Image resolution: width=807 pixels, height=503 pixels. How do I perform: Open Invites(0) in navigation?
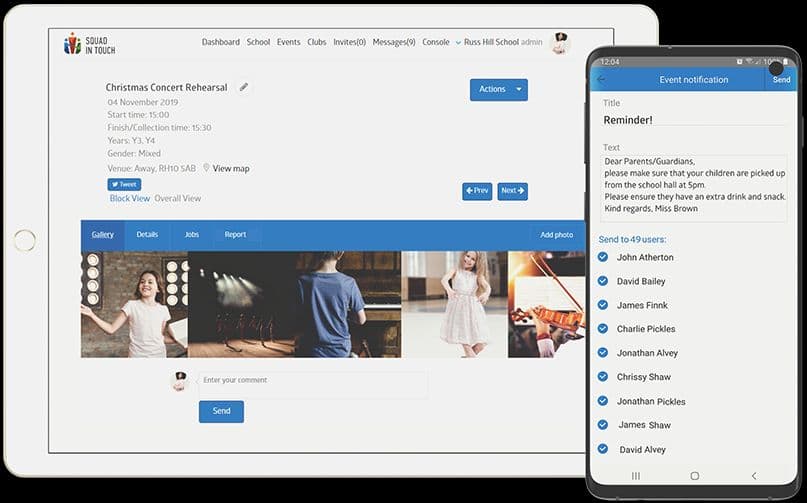(x=349, y=42)
